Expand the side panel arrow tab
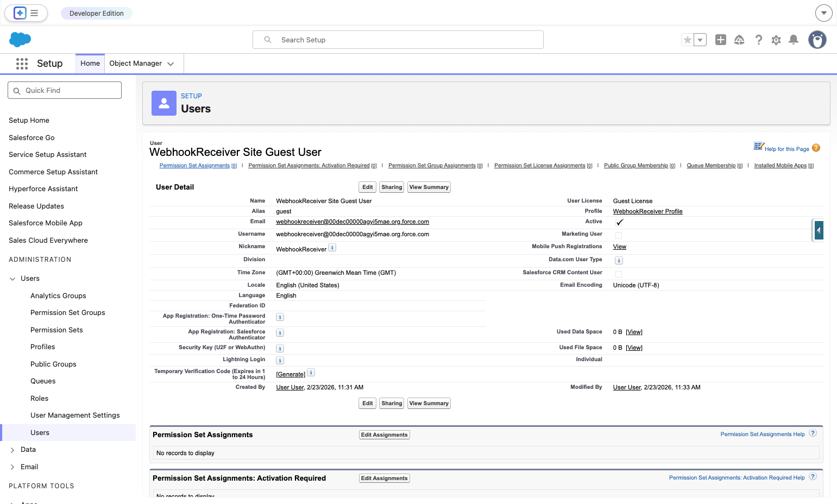This screenshot has height=504, width=837. (819, 230)
